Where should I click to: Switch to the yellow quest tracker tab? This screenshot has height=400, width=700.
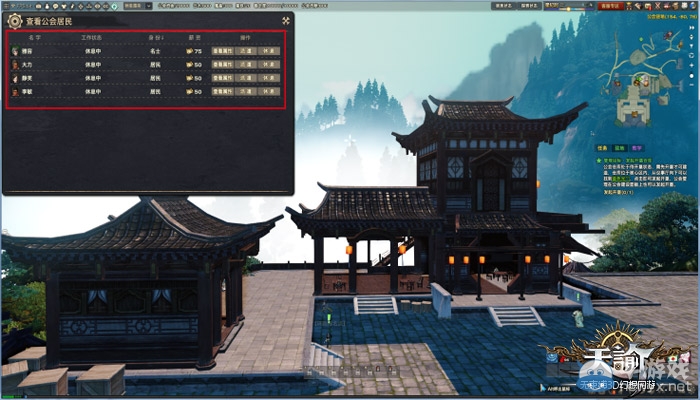602,148
